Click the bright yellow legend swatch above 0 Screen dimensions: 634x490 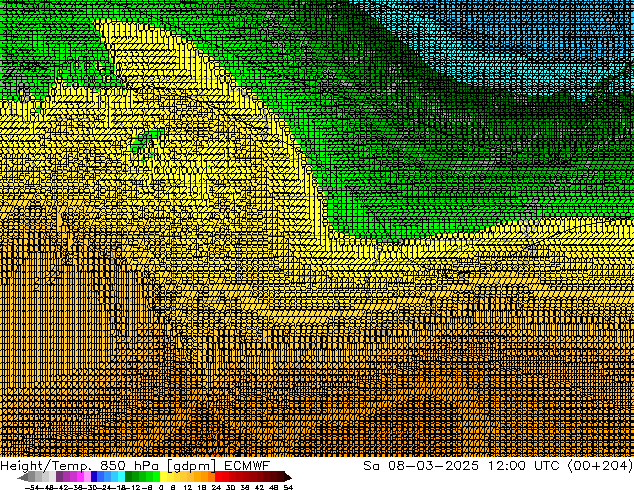163,476
